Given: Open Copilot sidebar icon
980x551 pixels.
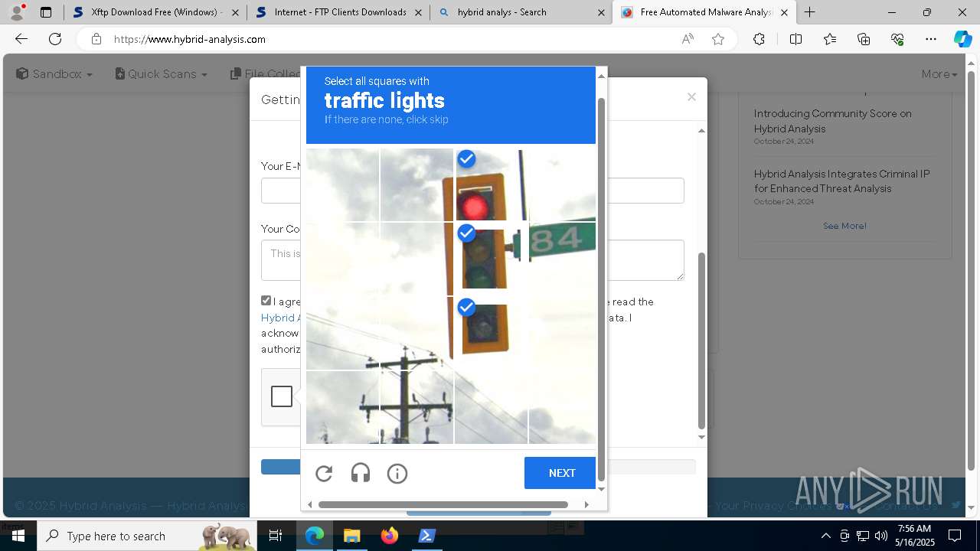Looking at the screenshot, I should coord(962,39).
